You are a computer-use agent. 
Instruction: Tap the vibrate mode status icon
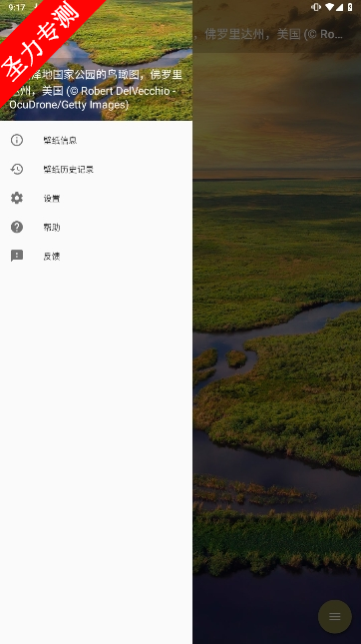316,7
